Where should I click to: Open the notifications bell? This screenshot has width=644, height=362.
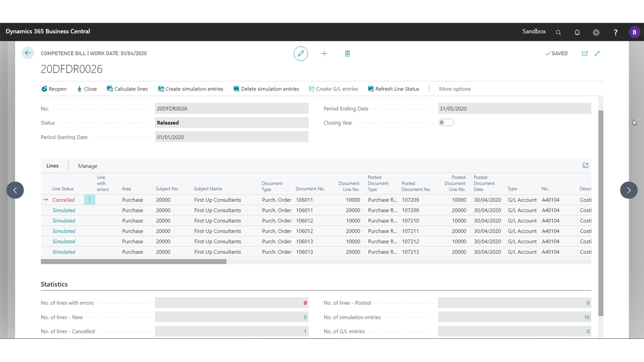click(577, 32)
